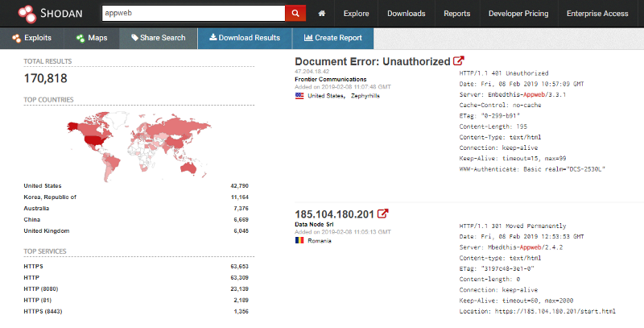Click the chart icon on Create Report
644x328 pixels.
pos(308,37)
